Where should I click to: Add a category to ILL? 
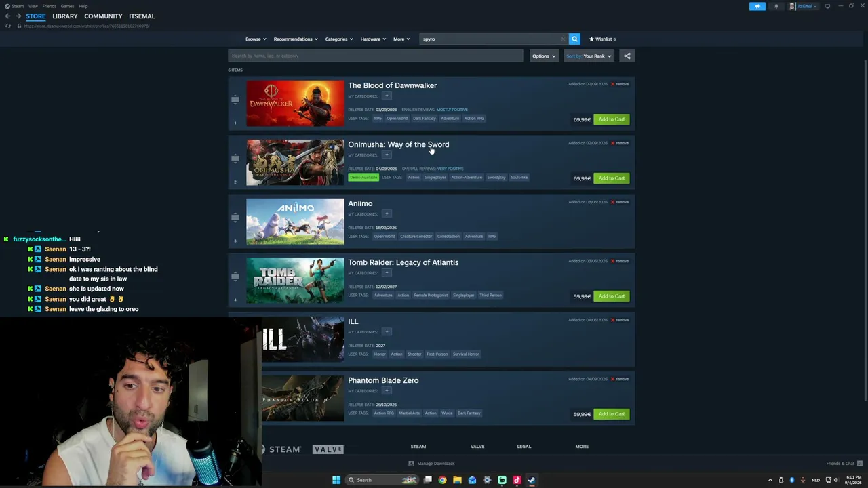[x=387, y=331]
